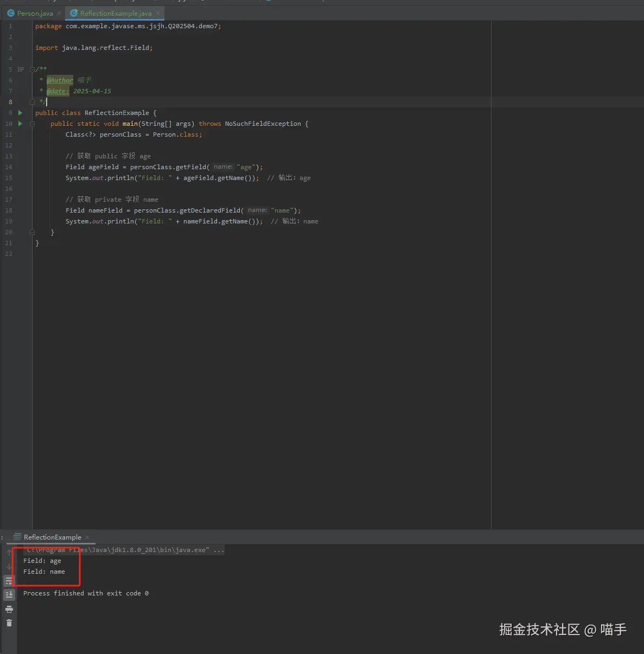Click the '@Author' Javadoc tag

(60, 80)
